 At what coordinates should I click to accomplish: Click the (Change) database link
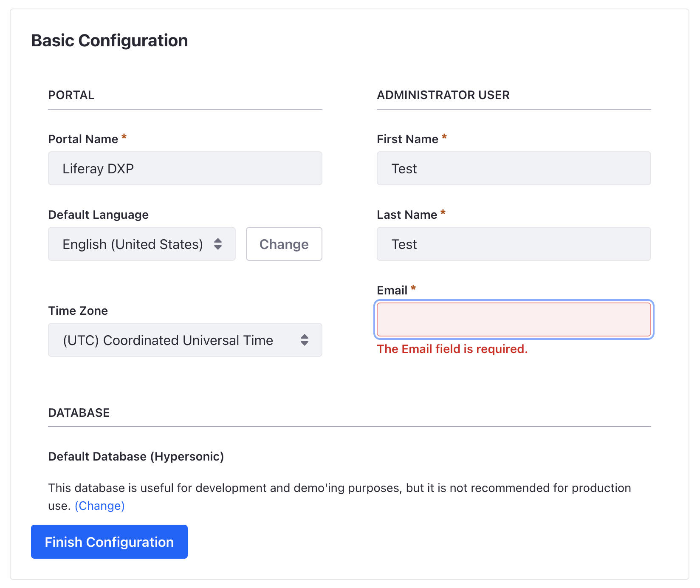pyautogui.click(x=100, y=506)
